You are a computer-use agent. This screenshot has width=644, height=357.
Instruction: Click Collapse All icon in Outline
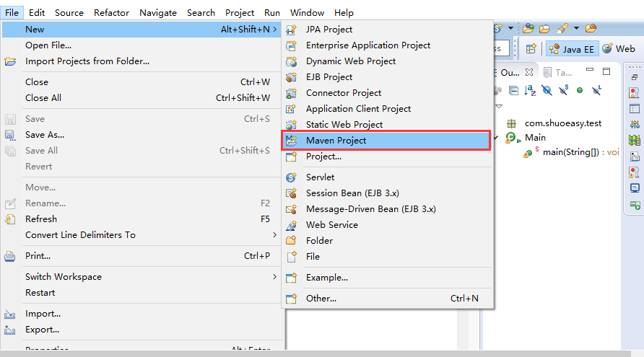(513, 90)
